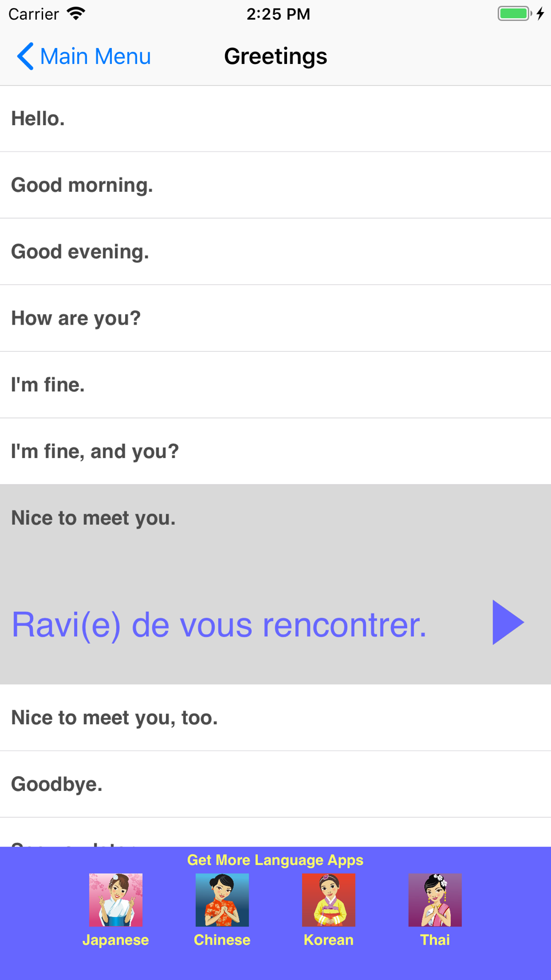Select Nice to meet you, too phrase
The width and height of the screenshot is (551, 980).
275,718
